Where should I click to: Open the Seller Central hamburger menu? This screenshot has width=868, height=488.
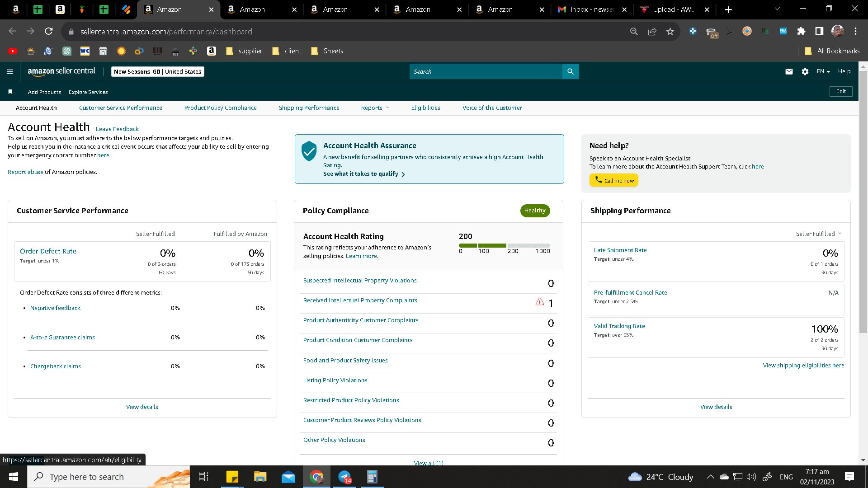coord(10,71)
